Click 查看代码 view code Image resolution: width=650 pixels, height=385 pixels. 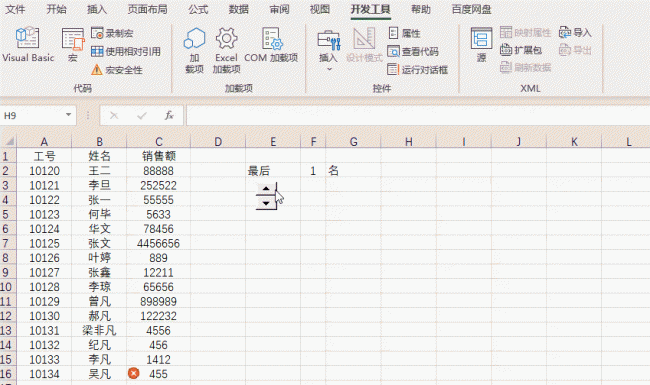point(413,51)
